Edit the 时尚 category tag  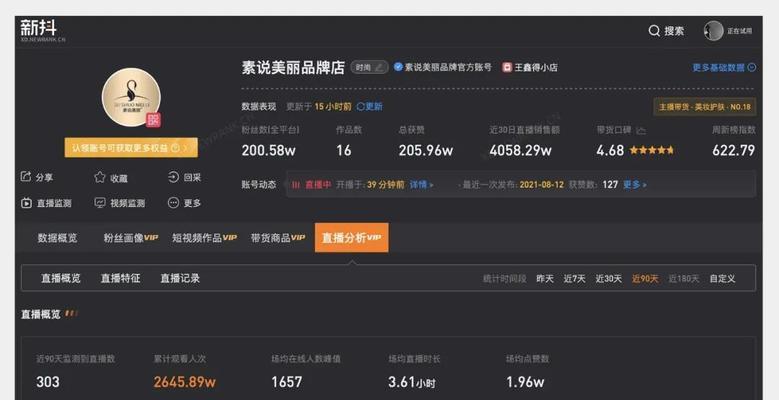point(370,67)
